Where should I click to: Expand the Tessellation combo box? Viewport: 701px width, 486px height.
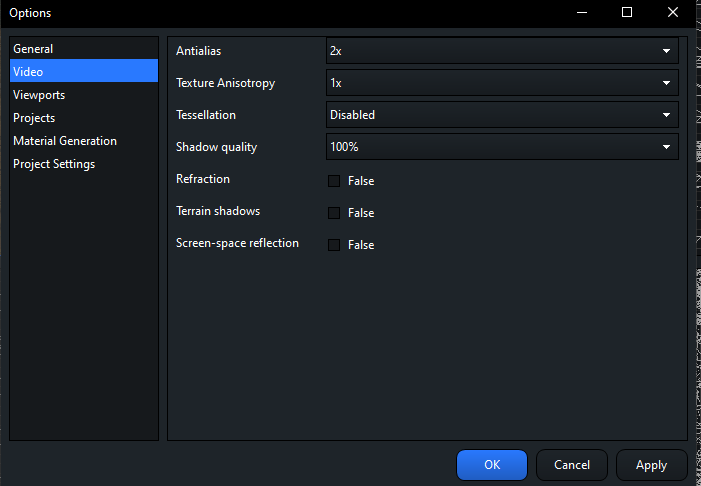pos(502,115)
